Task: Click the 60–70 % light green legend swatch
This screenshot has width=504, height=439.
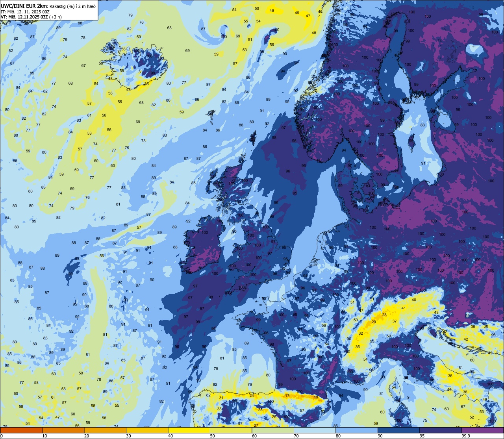Action: click(273, 430)
